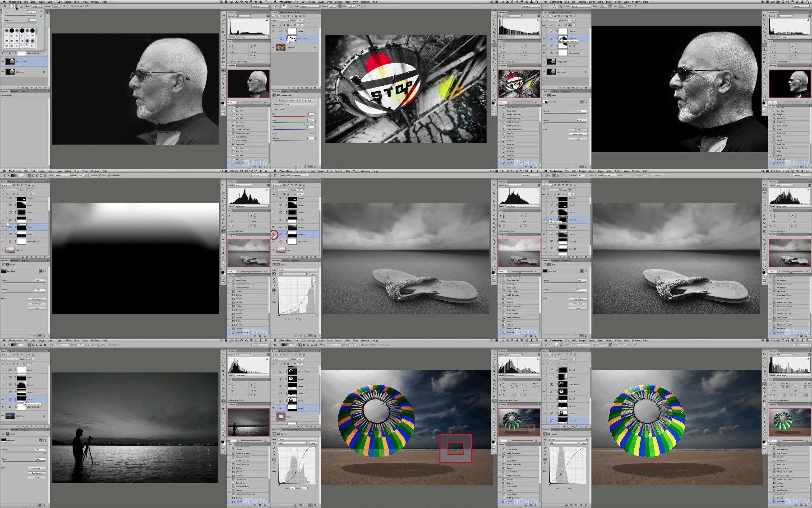Screen dimensions: 812x508
Task: Switch to Paragraph tab in balloon red-square window
Action: coord(295,430)
